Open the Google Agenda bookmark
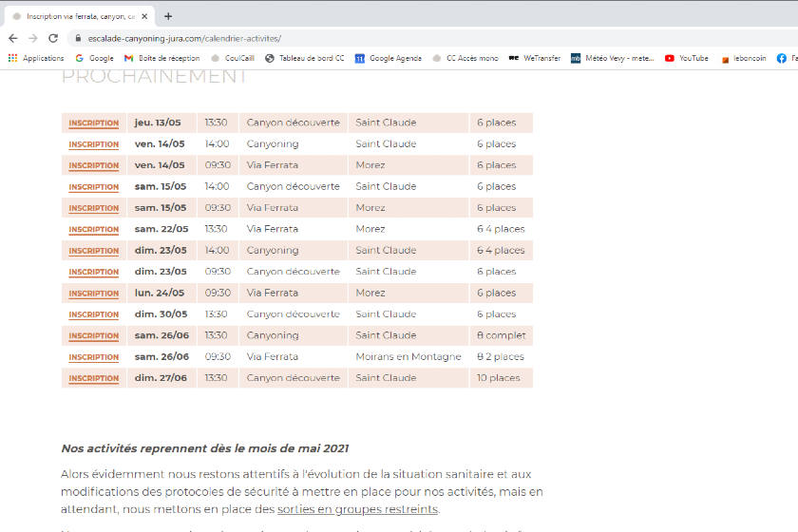The width and height of the screenshot is (798, 532). tap(387, 58)
